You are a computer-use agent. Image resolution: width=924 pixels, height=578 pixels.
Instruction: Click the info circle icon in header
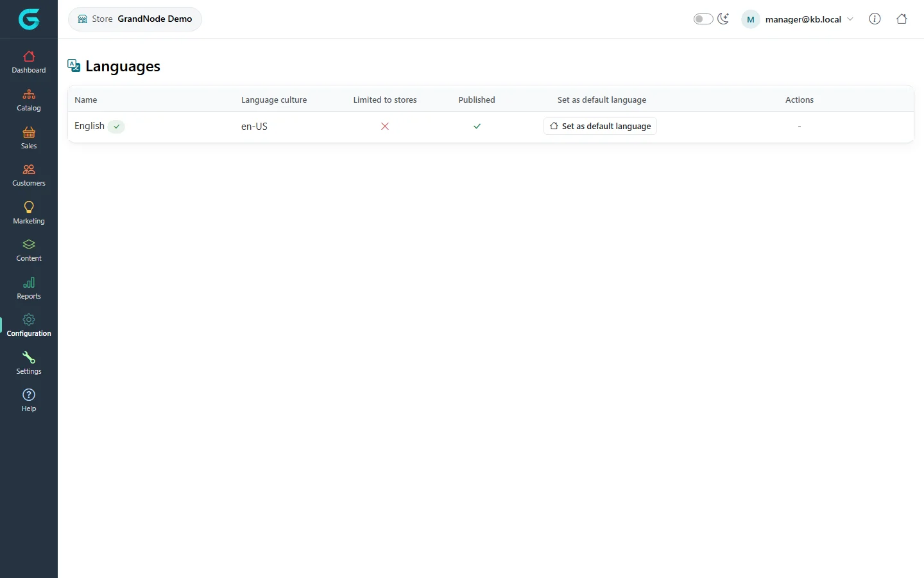click(875, 19)
